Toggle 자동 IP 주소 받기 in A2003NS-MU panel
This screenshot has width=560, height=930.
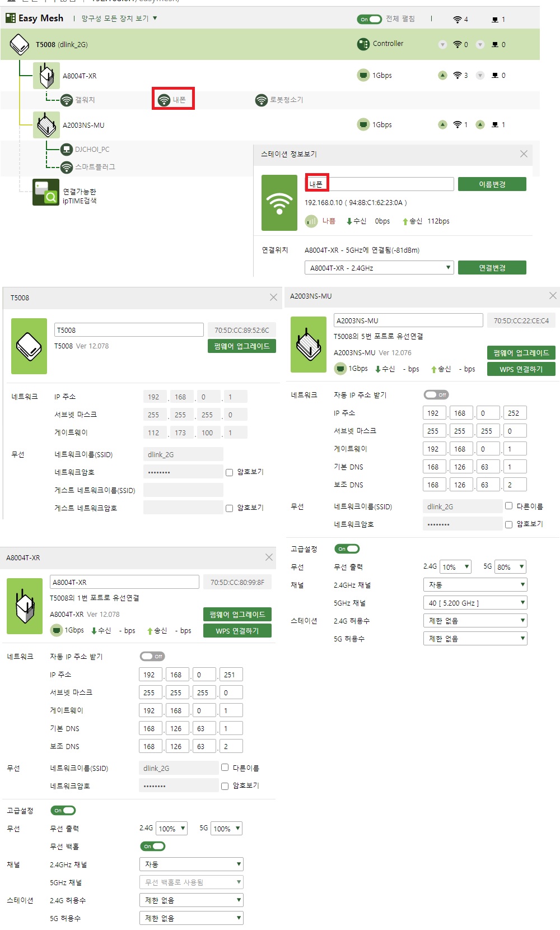(x=436, y=394)
